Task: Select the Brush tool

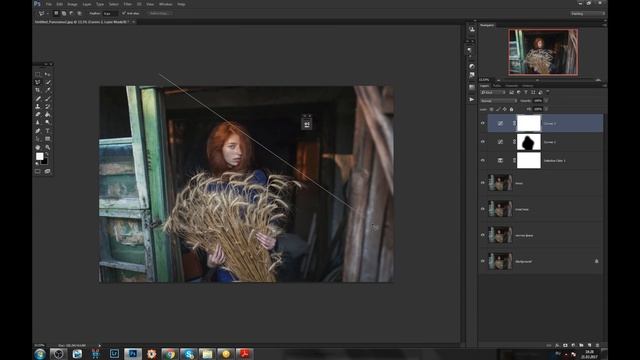Action: (x=48, y=98)
